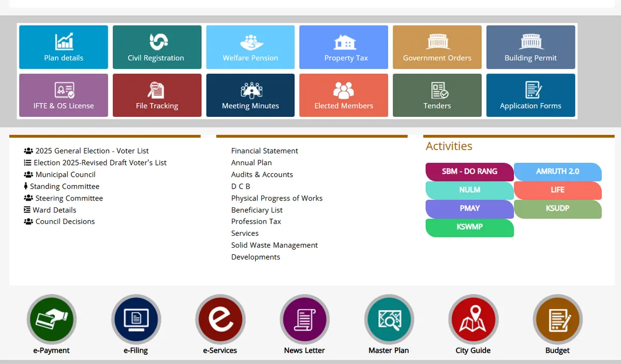This screenshot has width=621, height=364.
Task: Open the City Guide location icon
Action: [x=473, y=319]
